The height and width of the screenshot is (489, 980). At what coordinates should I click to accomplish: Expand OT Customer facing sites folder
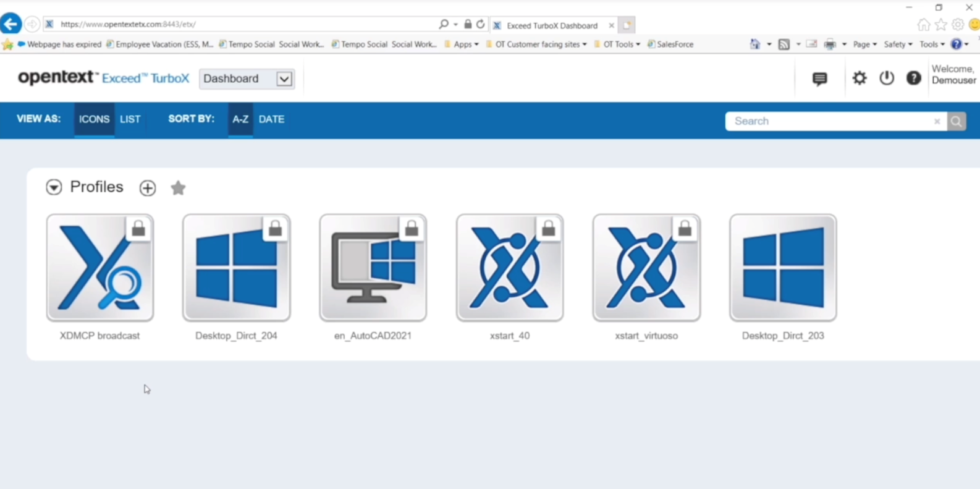(x=536, y=44)
